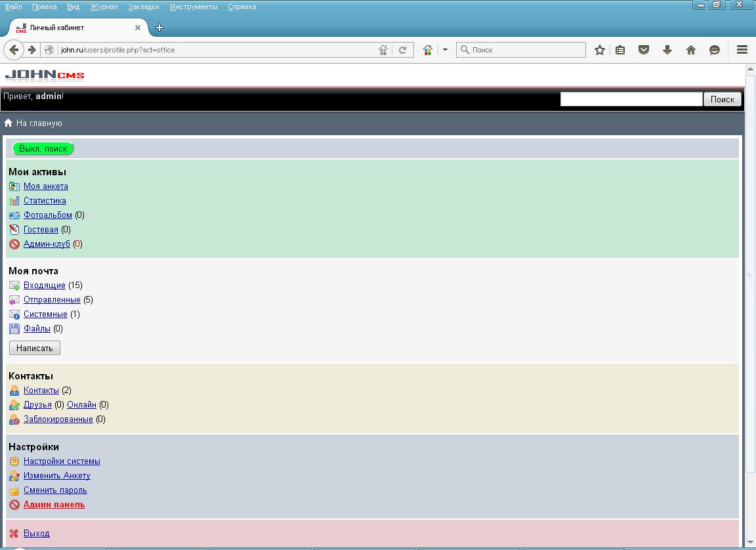This screenshot has width=756, height=550.
Task: Click the house icon inside the address bar
Action: pyautogui.click(x=383, y=50)
